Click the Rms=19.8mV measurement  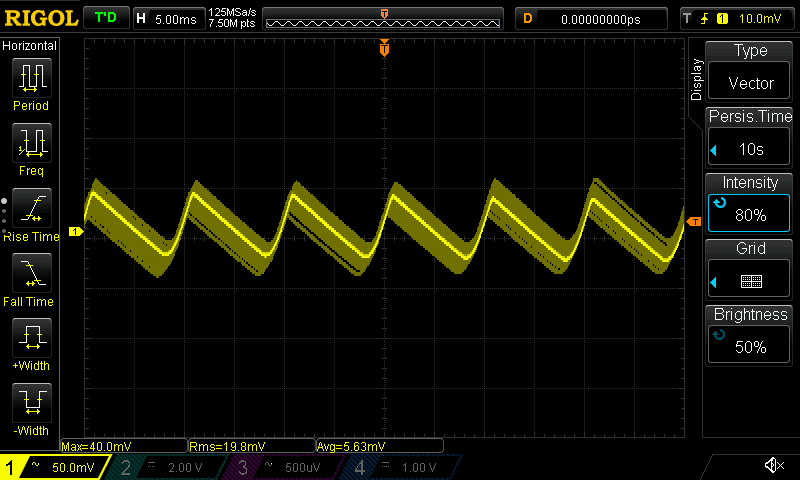pos(252,446)
